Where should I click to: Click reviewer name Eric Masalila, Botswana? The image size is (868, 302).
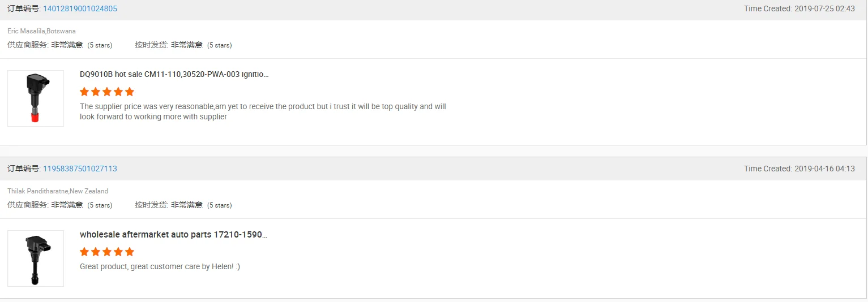click(41, 31)
